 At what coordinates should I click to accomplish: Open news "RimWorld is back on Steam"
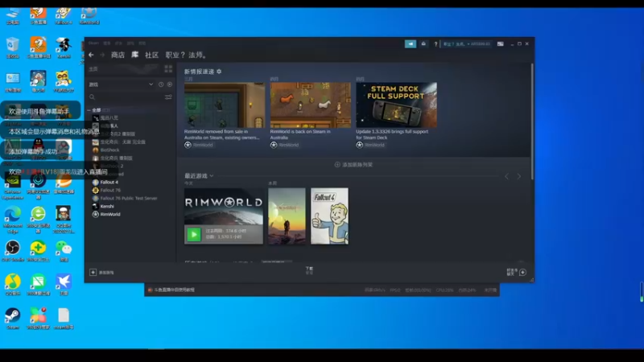coord(310,111)
